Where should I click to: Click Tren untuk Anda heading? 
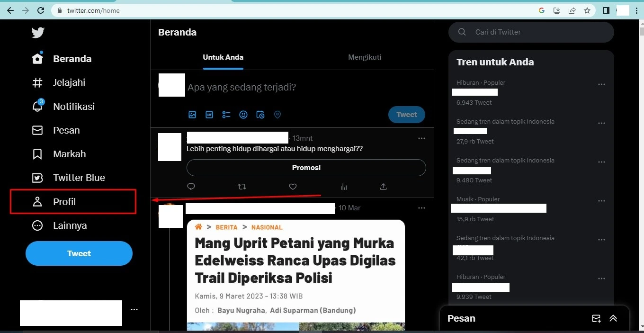click(495, 62)
